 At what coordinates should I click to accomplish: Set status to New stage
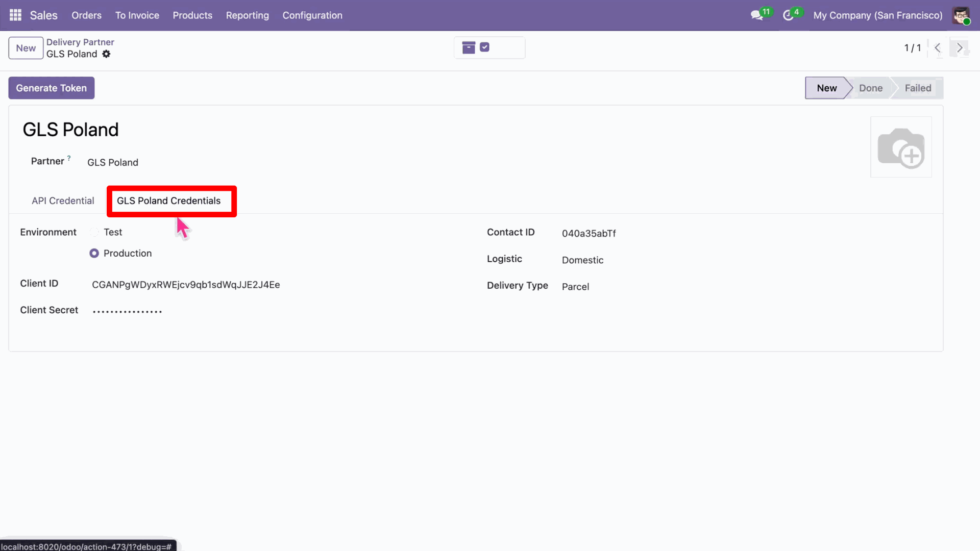pyautogui.click(x=826, y=88)
